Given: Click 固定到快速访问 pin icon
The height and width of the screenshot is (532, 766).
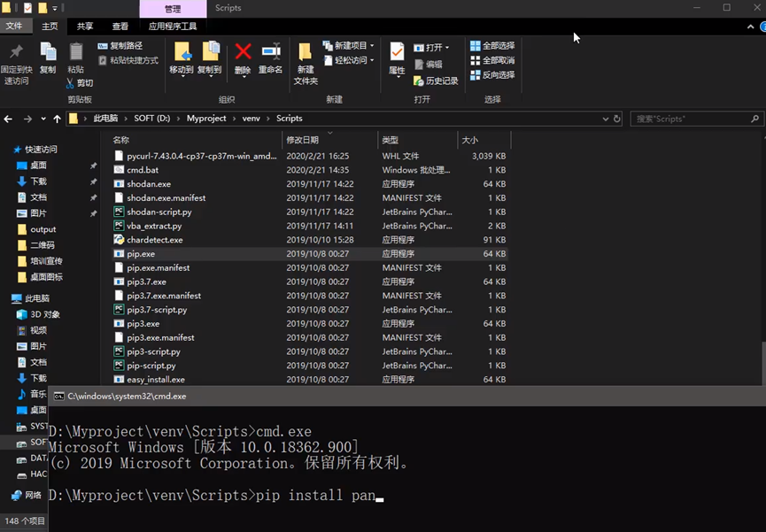Looking at the screenshot, I should (x=16, y=53).
